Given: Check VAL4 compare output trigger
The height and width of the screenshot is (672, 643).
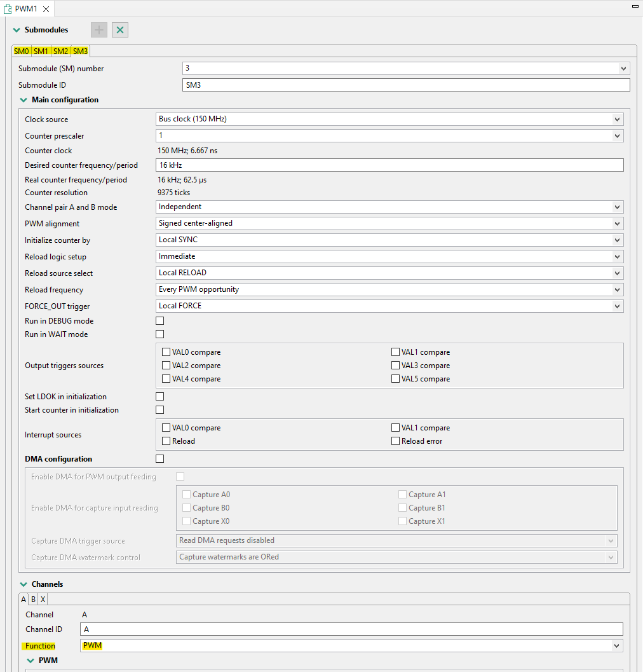Looking at the screenshot, I should 166,379.
